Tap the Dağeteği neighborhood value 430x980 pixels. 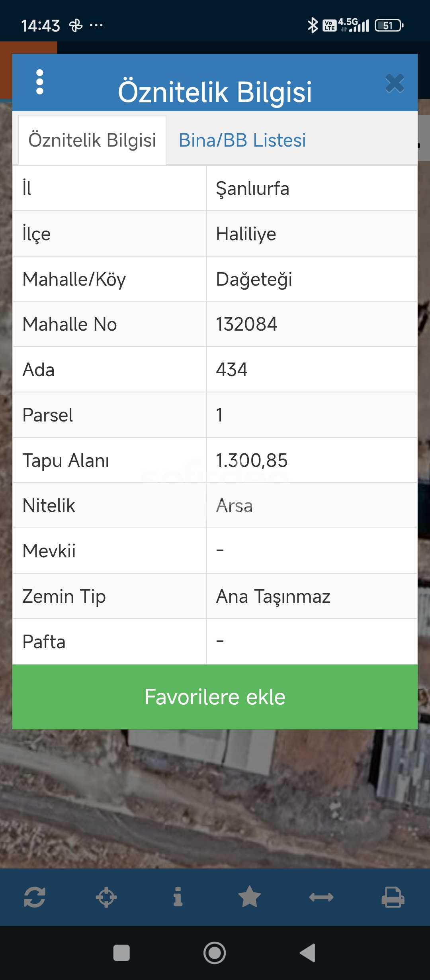click(x=254, y=279)
